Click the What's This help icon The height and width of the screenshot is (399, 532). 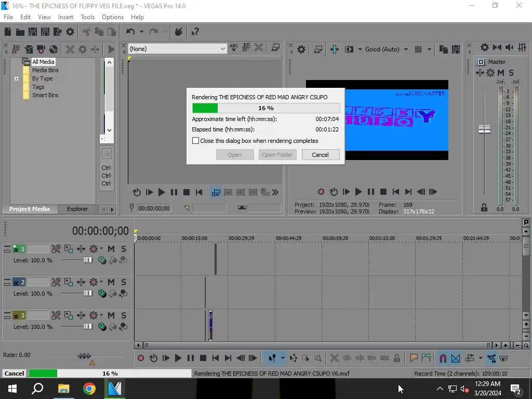click(195, 32)
